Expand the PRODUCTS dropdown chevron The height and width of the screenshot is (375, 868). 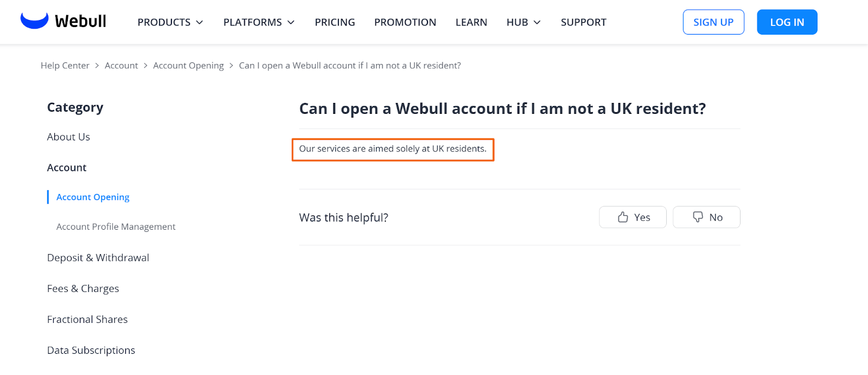[x=199, y=22]
